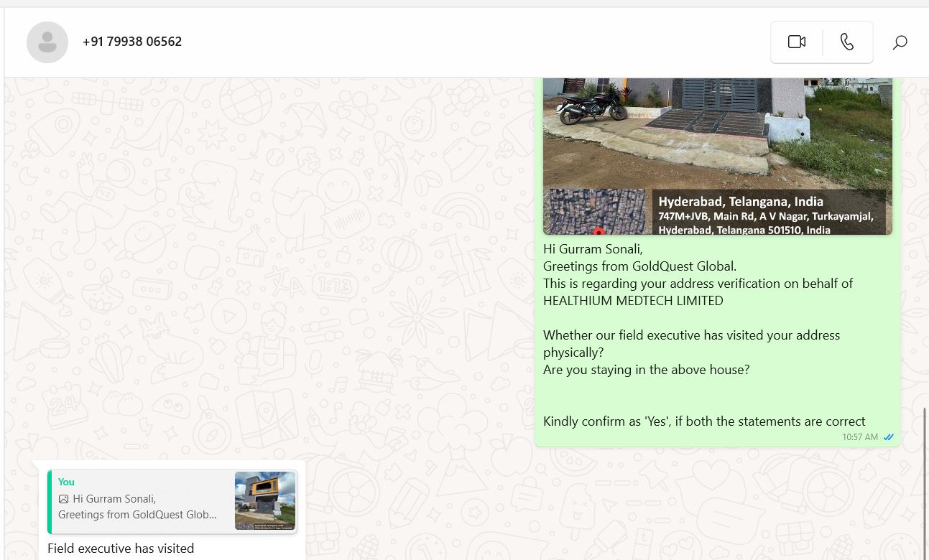Click the photo icon in the quoted reply preview
Screen dimensions: 929x560
tap(63, 498)
